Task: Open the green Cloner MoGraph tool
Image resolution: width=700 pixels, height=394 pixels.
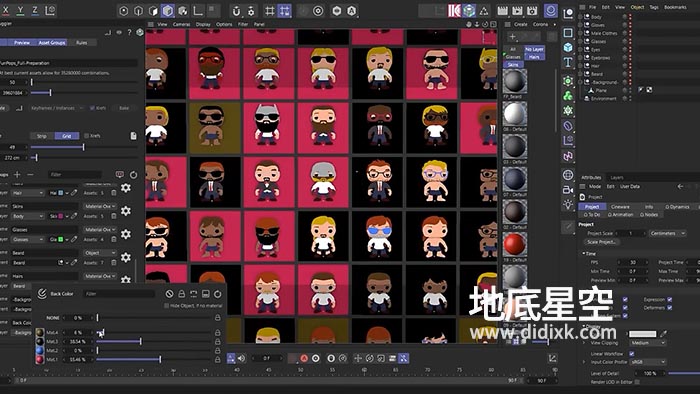Action: (x=568, y=95)
